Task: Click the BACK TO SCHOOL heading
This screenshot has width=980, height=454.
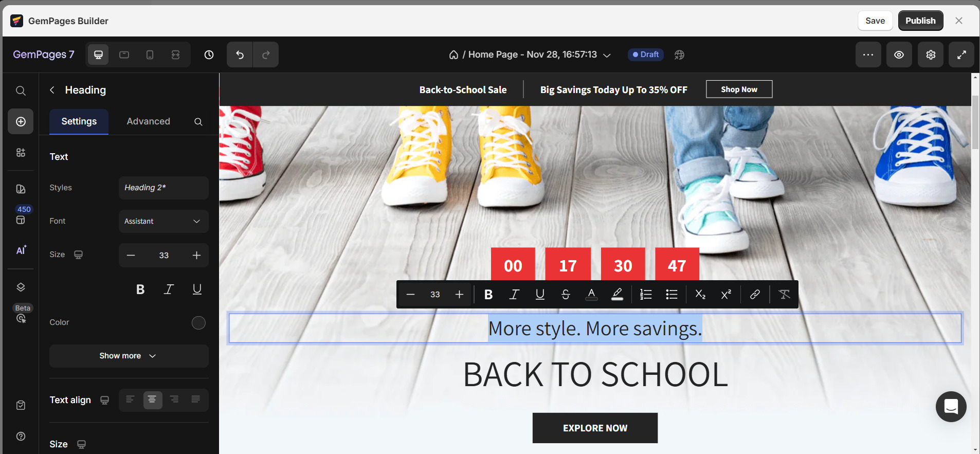Action: (x=595, y=374)
